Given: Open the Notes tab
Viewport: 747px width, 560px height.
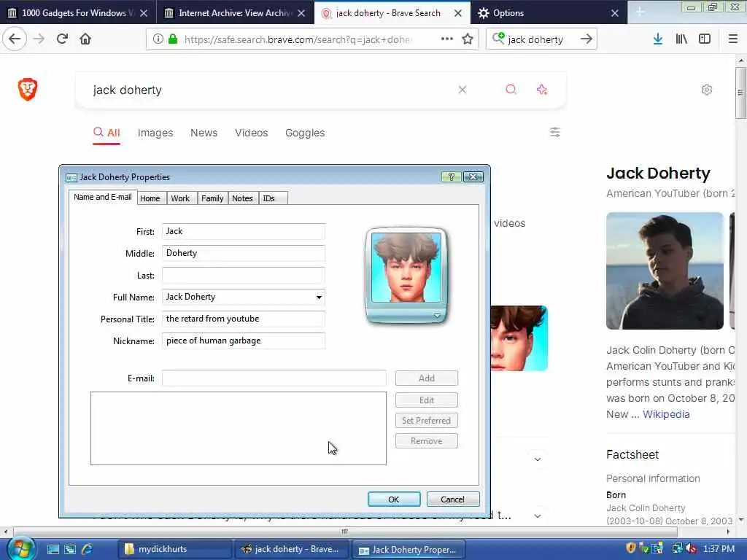Looking at the screenshot, I should point(242,198).
